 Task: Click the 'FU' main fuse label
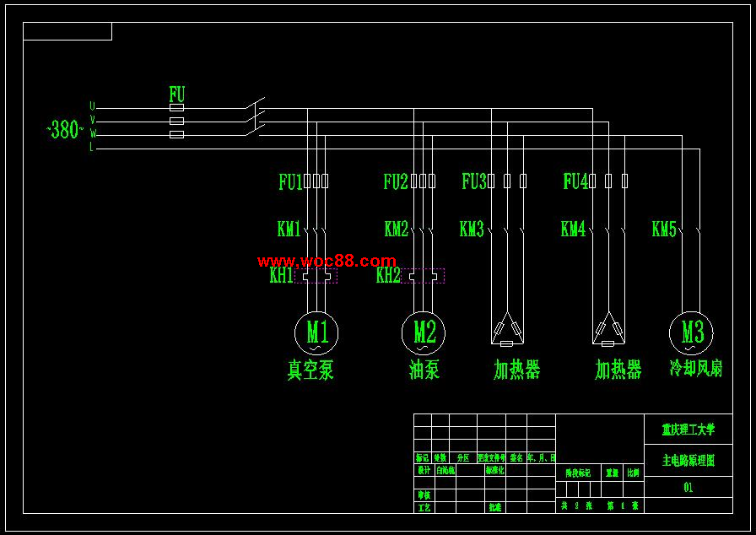pyautogui.click(x=177, y=94)
